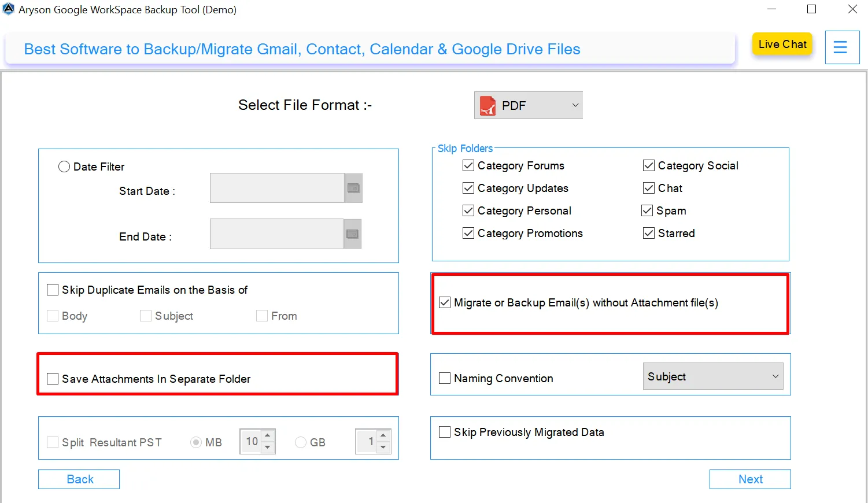868x503 pixels.
Task: Click the Next button
Action: click(749, 479)
